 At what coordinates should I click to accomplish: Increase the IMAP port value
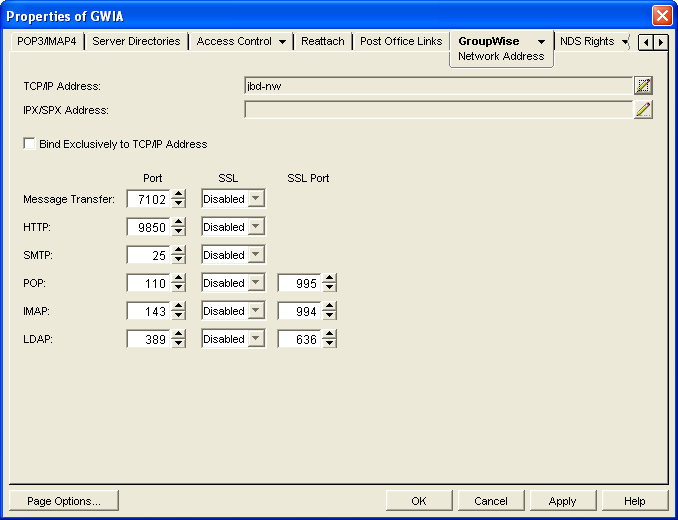178,306
